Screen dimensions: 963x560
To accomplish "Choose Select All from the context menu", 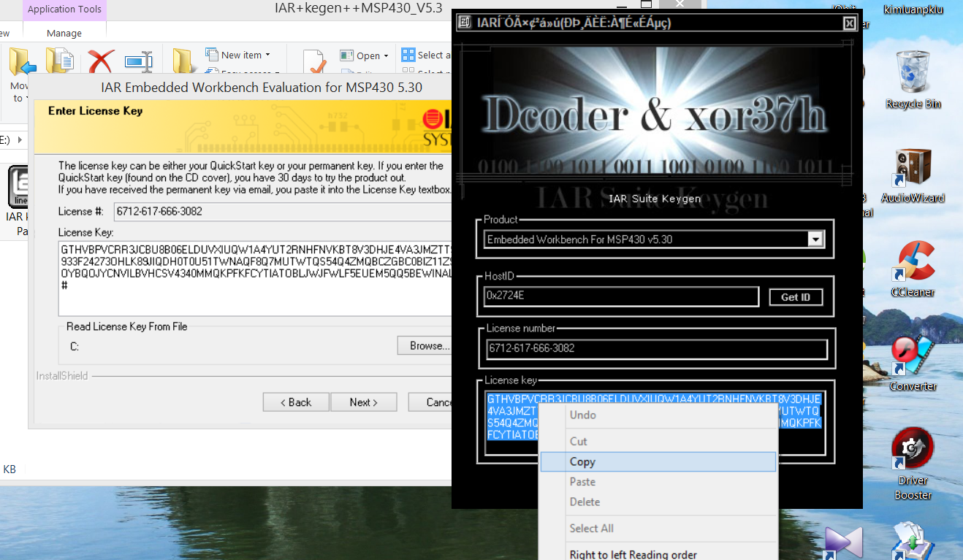I will click(658, 528).
